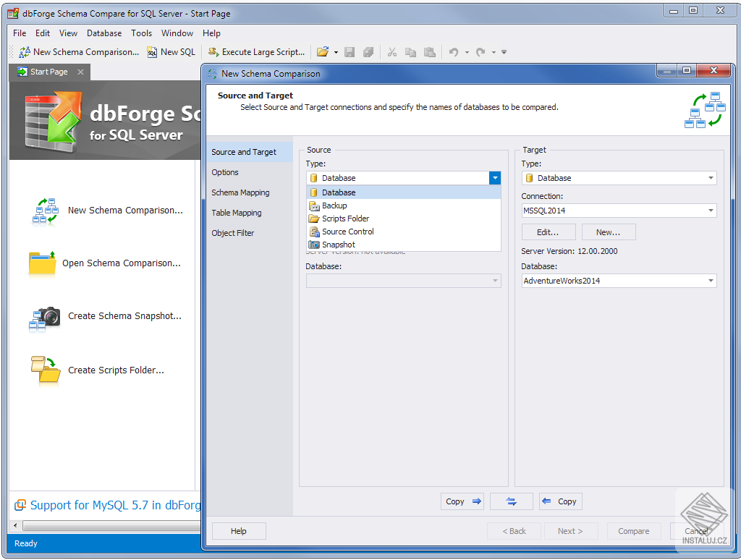The width and height of the screenshot is (741, 560).
Task: Click the Save toolbar icon
Action: 350,52
